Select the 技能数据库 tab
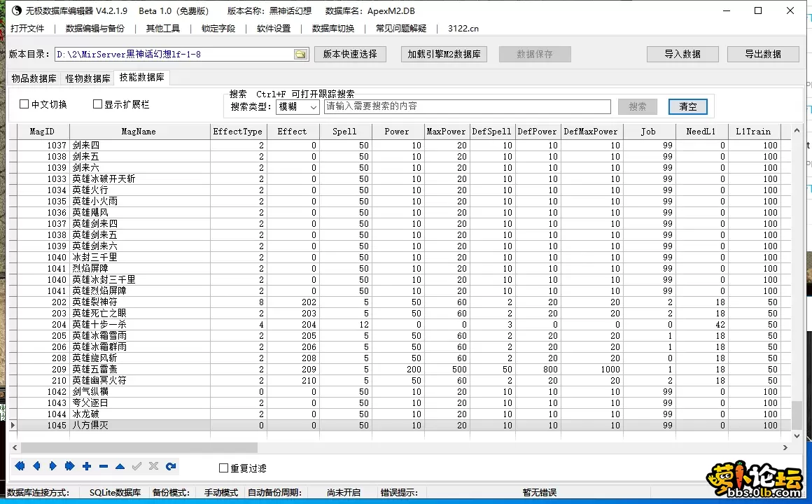812x504 pixels. pos(142,78)
